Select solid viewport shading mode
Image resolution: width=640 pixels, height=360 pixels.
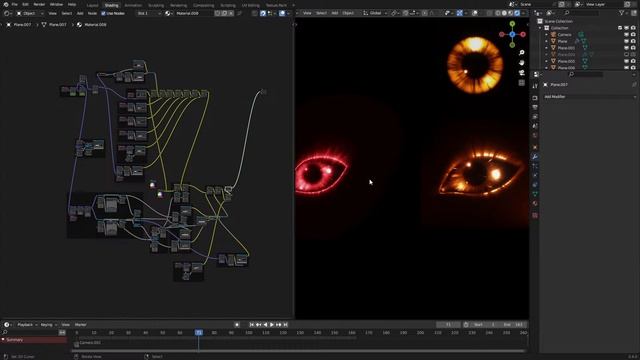pyautogui.click(x=504, y=13)
